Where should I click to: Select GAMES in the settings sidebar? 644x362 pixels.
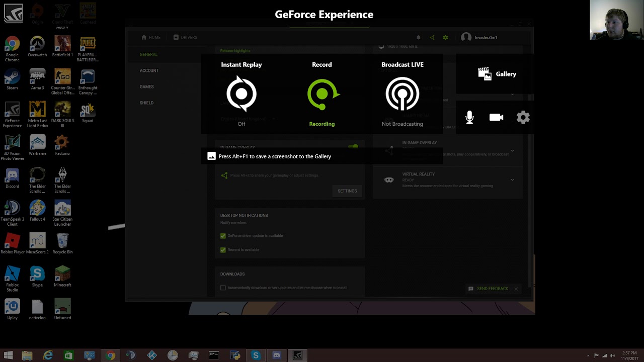point(146,86)
